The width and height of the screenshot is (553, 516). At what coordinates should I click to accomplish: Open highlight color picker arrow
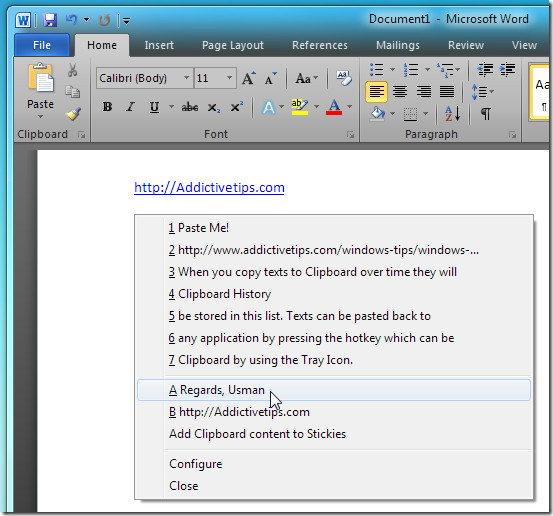coord(317,107)
